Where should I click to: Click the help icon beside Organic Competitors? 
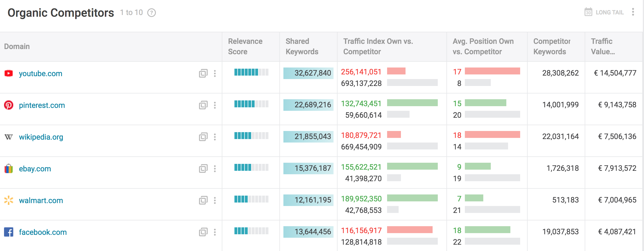coord(151,13)
